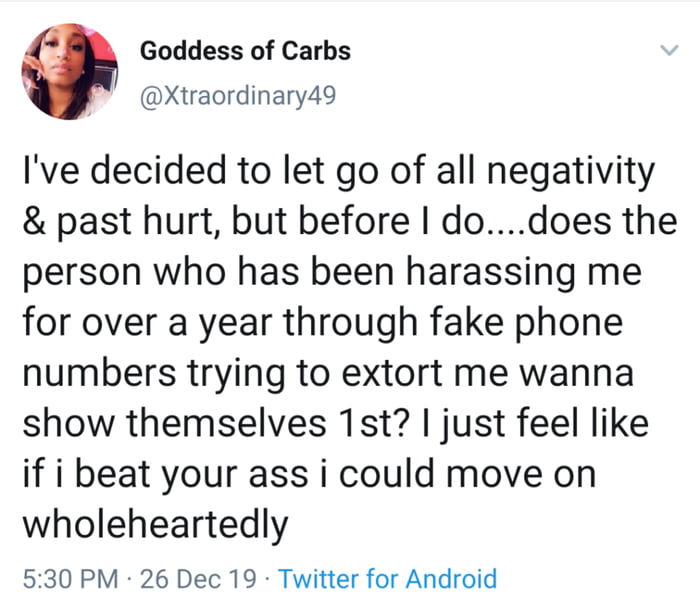Click the word 'themselves' in the tweet
This screenshot has height=616, width=700.
[226, 424]
